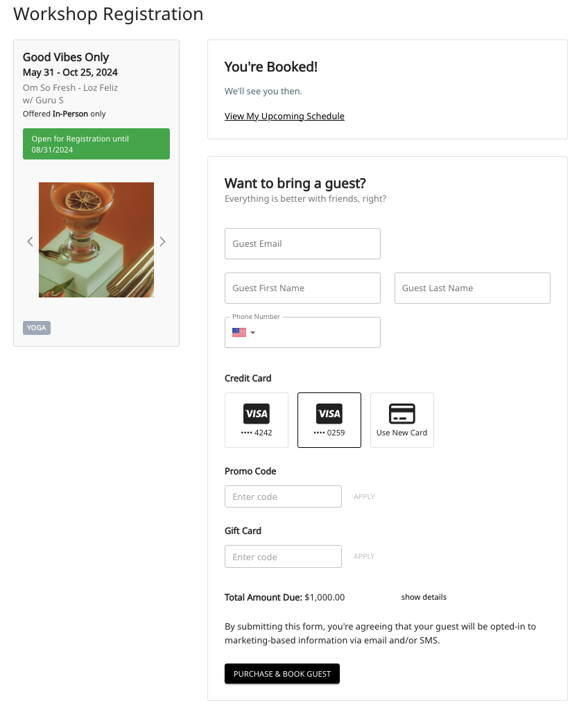Apply the promo code

(364, 496)
